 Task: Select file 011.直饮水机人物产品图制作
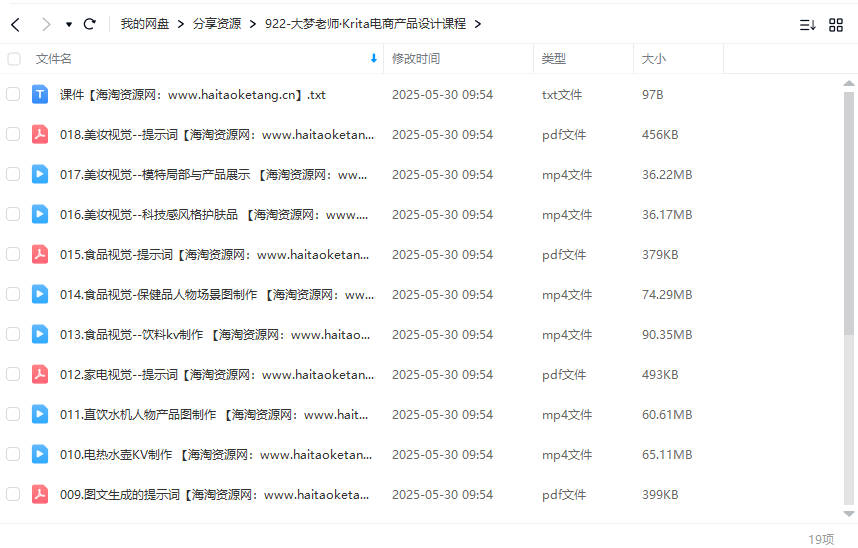214,414
